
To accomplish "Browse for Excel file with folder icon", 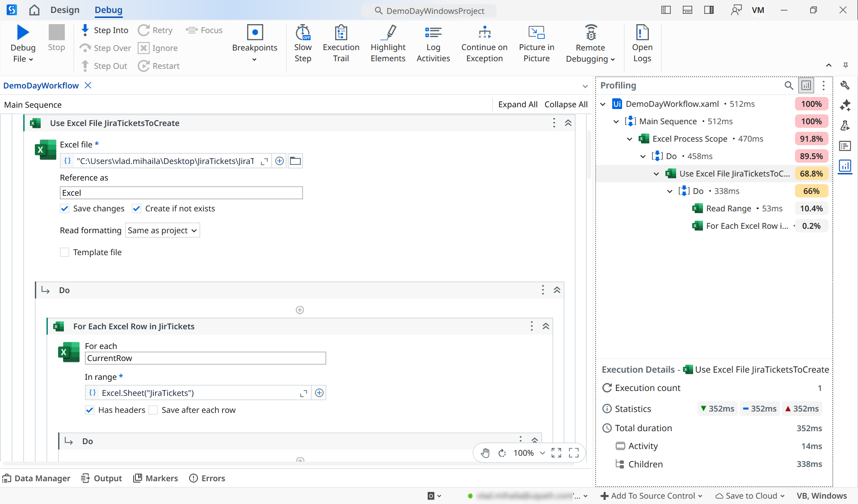I will [295, 161].
